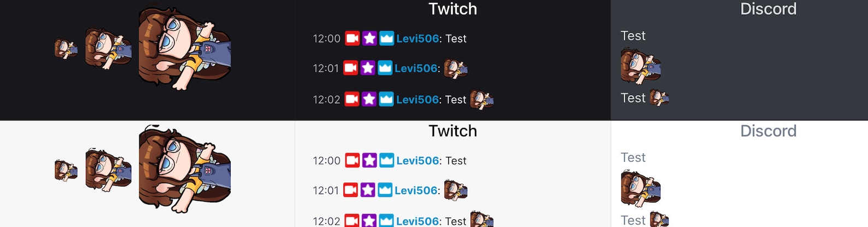Click inline emote beside Test in dark Discord
The width and height of the screenshot is (868, 227).
(659, 98)
